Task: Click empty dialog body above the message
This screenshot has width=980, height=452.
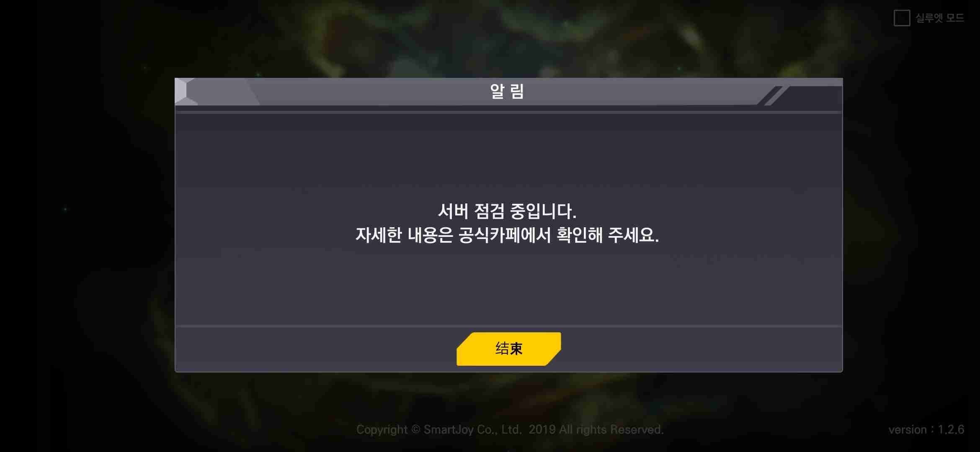Action: [x=508, y=159]
